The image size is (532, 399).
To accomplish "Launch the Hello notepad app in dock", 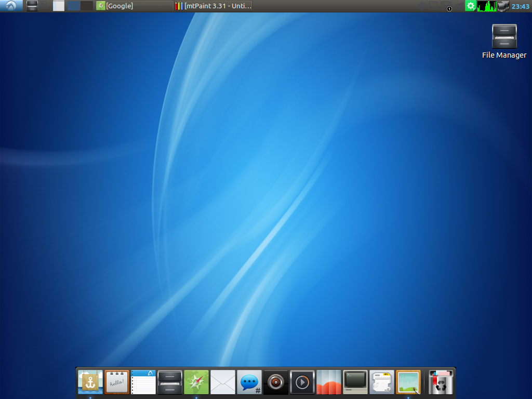I will (x=117, y=382).
